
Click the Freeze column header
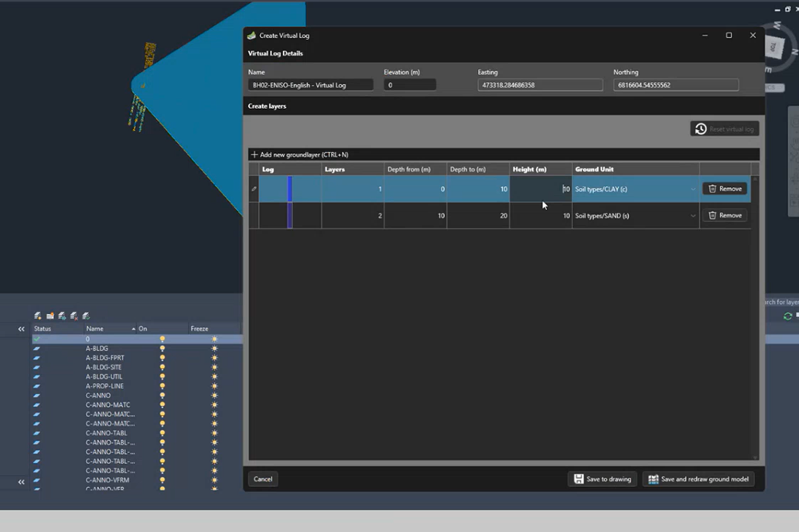[200, 329]
